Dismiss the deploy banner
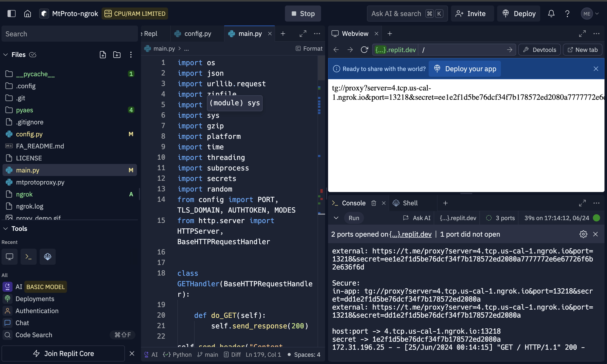This screenshot has height=364, width=607. click(x=596, y=69)
